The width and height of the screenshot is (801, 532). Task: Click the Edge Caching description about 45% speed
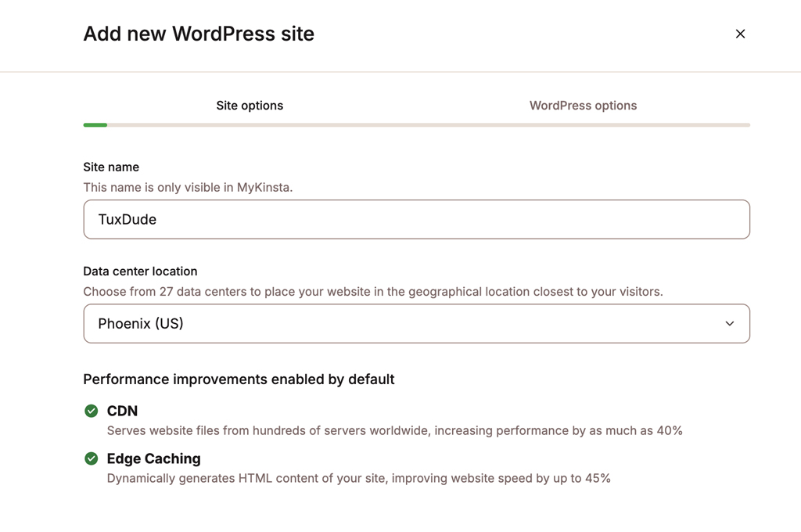[358, 478]
